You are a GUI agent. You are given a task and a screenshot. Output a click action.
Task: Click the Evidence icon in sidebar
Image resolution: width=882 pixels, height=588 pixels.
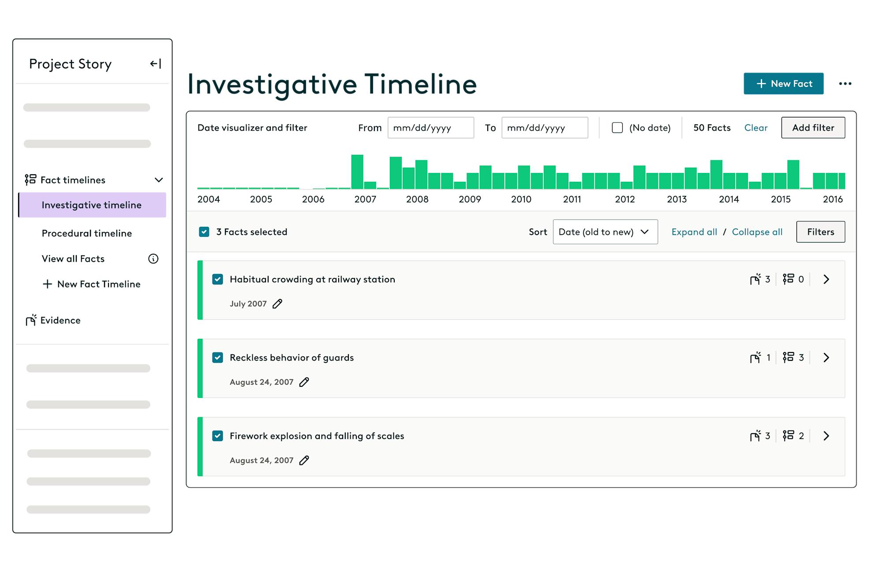pos(31,320)
